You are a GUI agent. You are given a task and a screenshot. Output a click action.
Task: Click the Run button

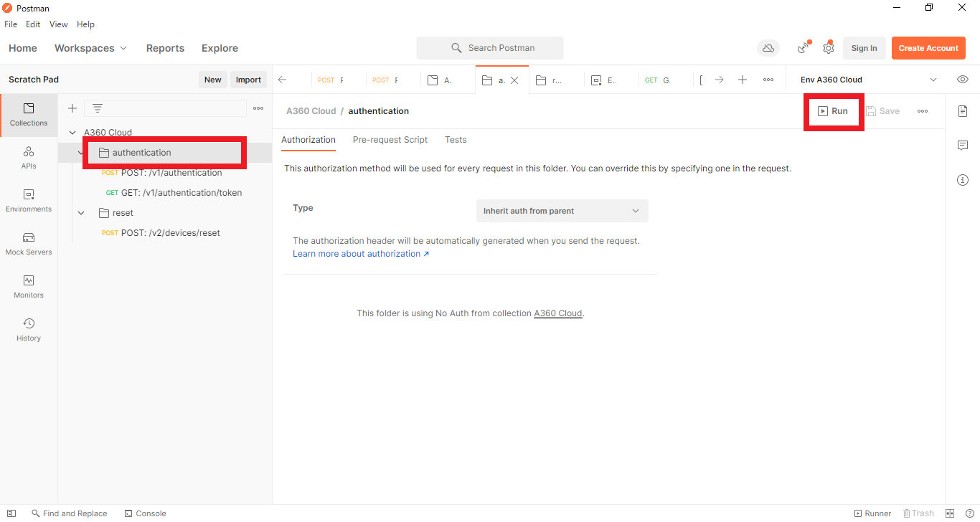click(833, 111)
